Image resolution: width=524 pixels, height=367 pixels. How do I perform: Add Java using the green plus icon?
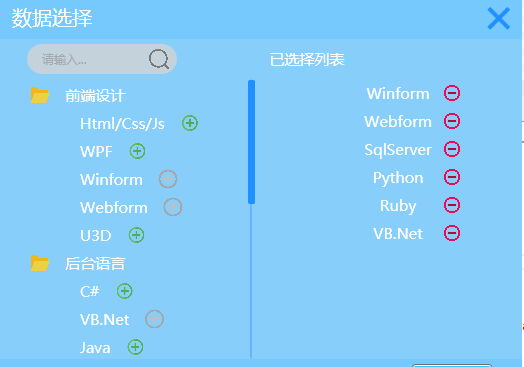[x=135, y=347]
